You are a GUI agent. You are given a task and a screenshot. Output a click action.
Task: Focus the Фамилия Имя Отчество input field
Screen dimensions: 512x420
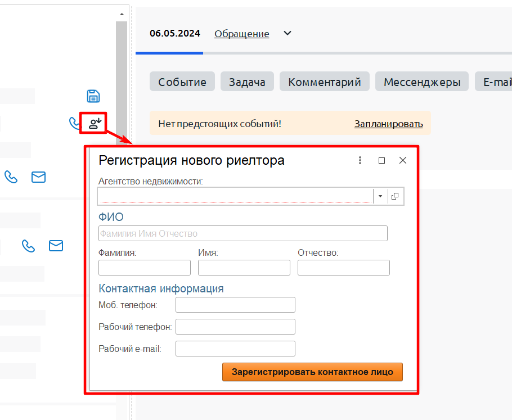click(242, 233)
